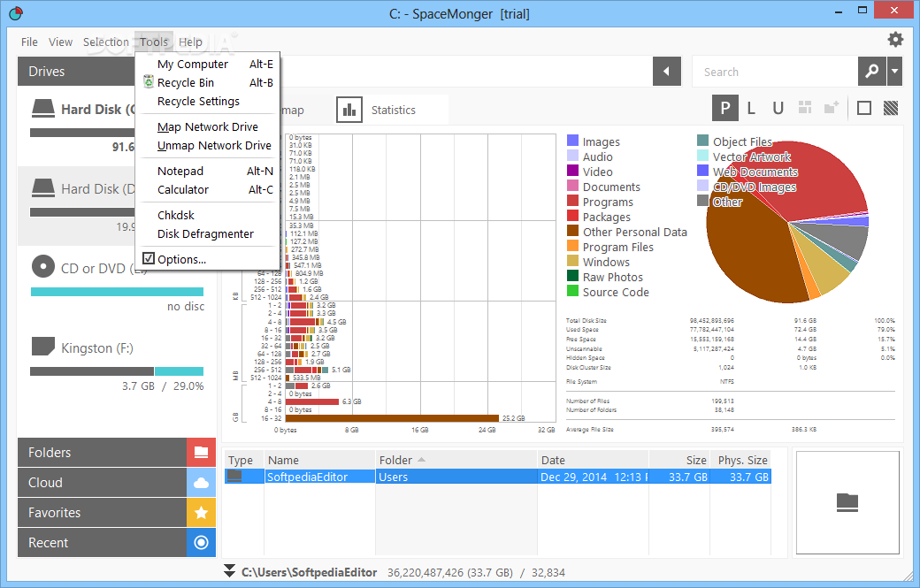Click the SpaceMonger app icon in title bar
Viewport: 920px width, 588px height.
point(16,13)
